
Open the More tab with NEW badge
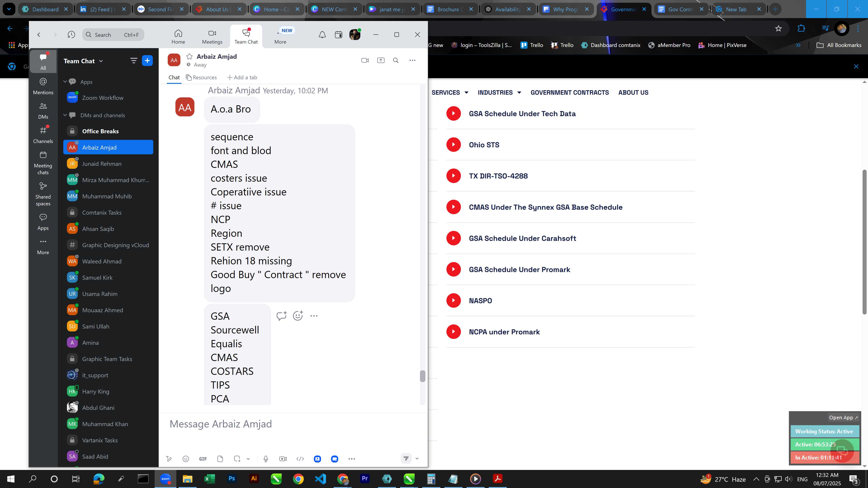(281, 36)
